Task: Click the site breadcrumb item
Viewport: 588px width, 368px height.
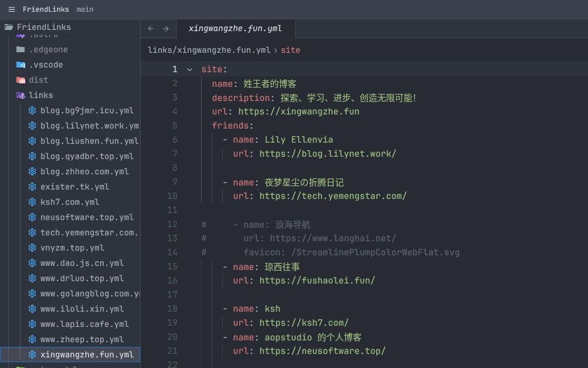Action: tap(290, 50)
